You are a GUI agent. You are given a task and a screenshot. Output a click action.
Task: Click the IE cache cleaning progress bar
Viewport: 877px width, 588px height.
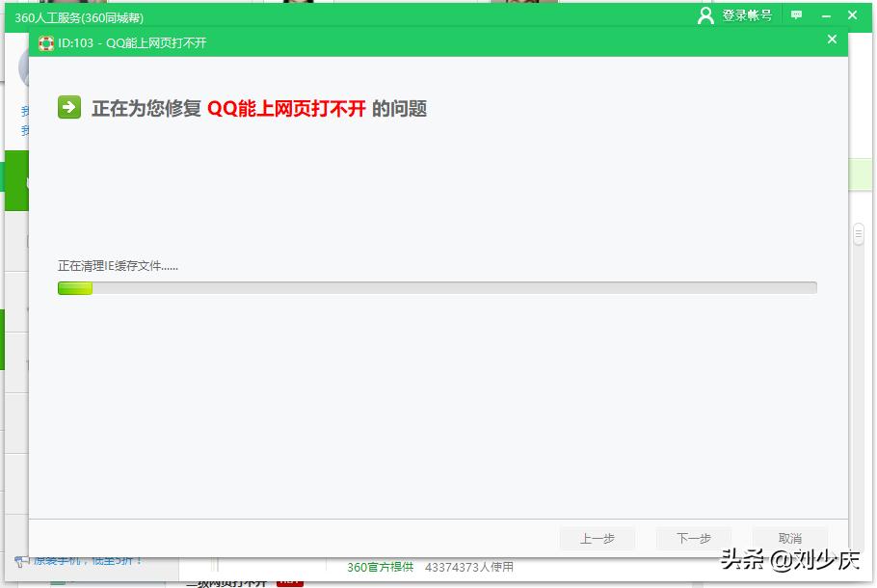coord(437,286)
